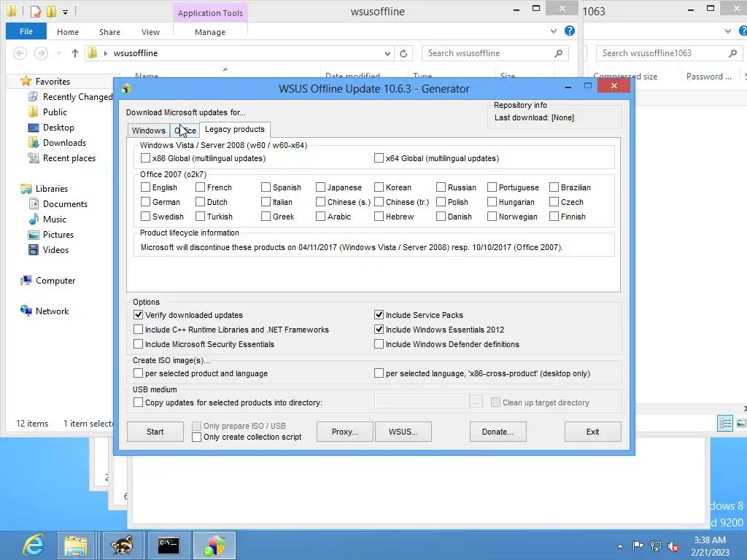Click the Explorer help question mark icon
This screenshot has width=747, height=560.
click(569, 31)
